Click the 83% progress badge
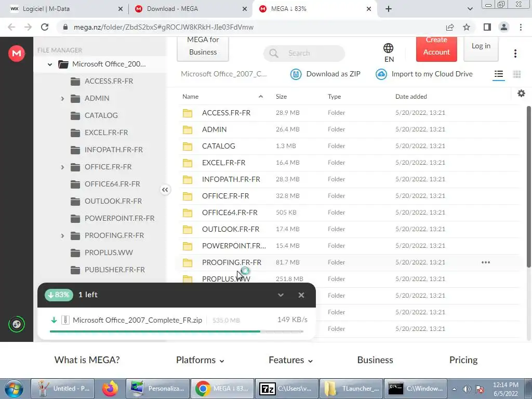532x399 pixels. tap(59, 295)
